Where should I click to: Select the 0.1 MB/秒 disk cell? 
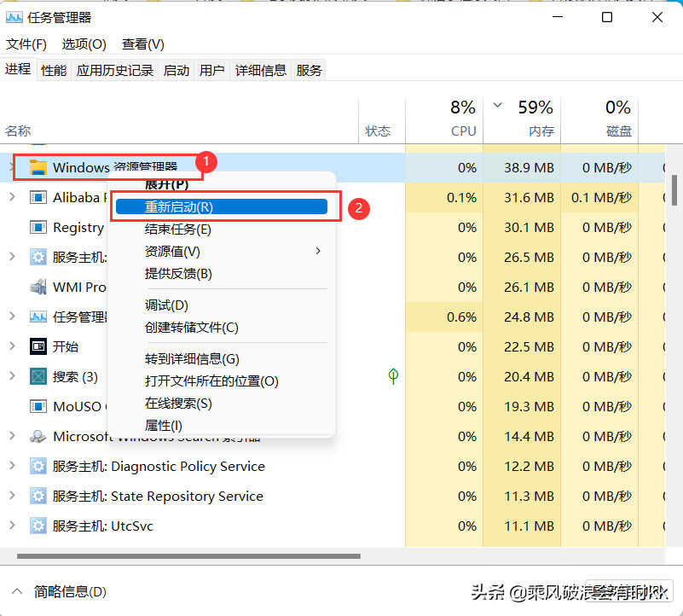[599, 197]
